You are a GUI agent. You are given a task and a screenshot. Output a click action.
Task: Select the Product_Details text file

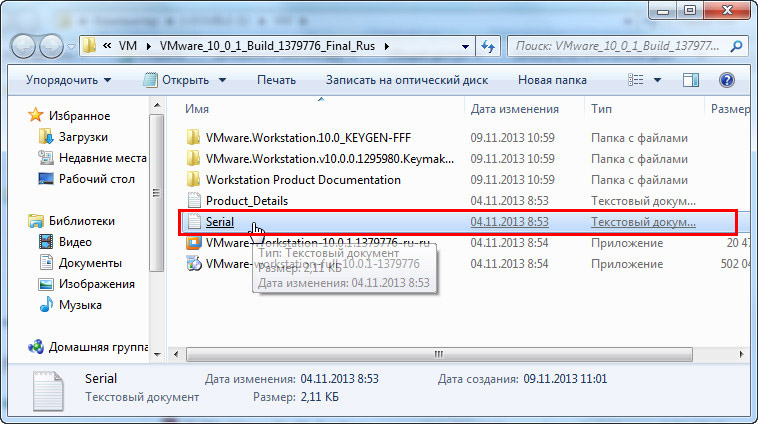(x=247, y=201)
